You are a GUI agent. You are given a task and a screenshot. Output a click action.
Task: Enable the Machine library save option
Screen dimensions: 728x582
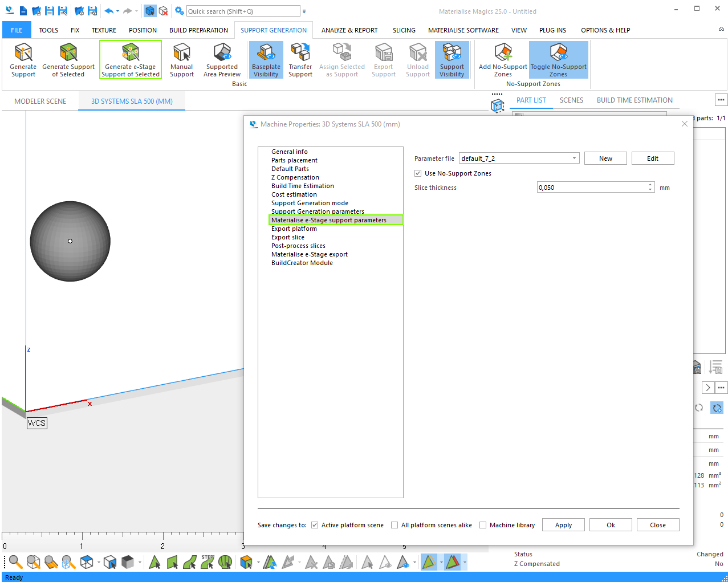483,525
